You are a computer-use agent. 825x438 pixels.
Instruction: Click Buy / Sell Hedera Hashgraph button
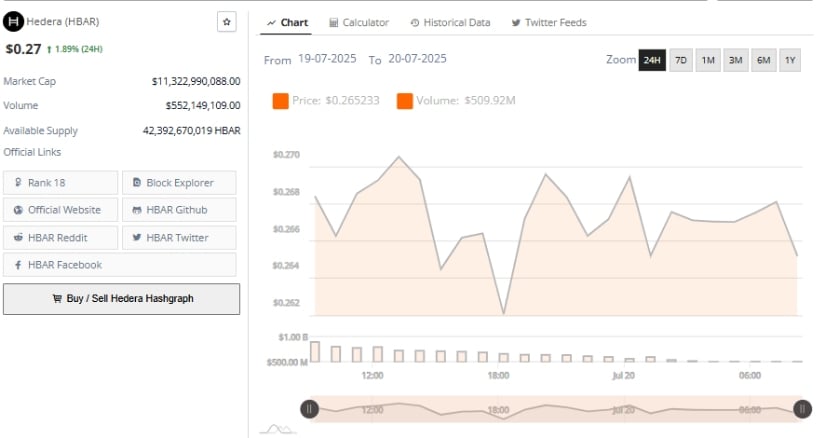[122, 299]
